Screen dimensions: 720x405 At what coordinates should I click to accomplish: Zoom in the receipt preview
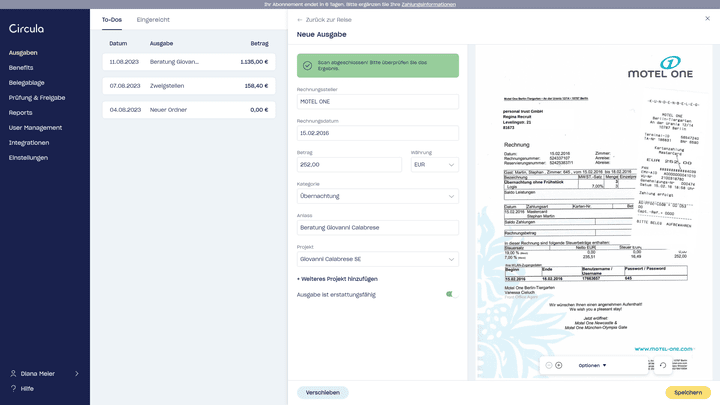coord(559,365)
